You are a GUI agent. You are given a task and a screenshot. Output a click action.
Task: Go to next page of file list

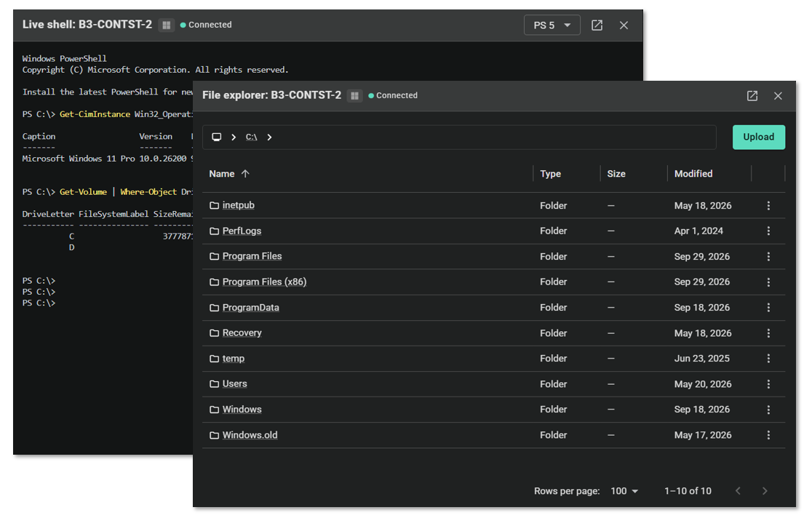coord(765,491)
